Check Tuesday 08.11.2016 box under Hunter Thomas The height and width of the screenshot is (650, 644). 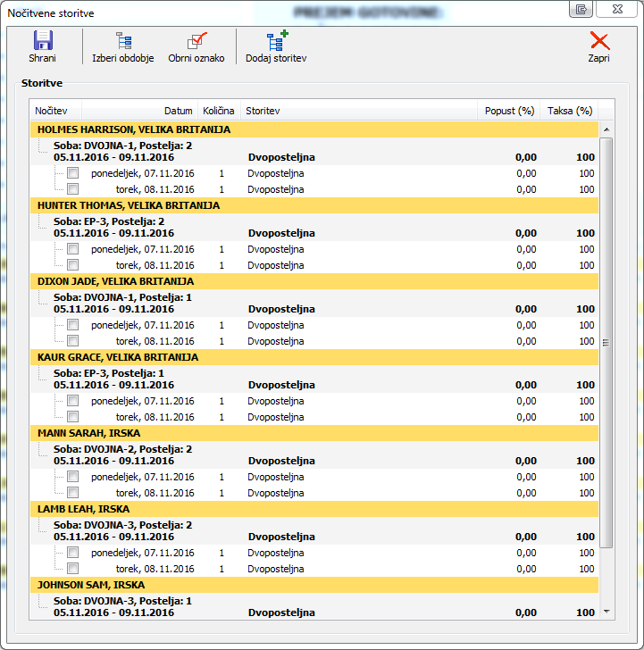coord(72,265)
